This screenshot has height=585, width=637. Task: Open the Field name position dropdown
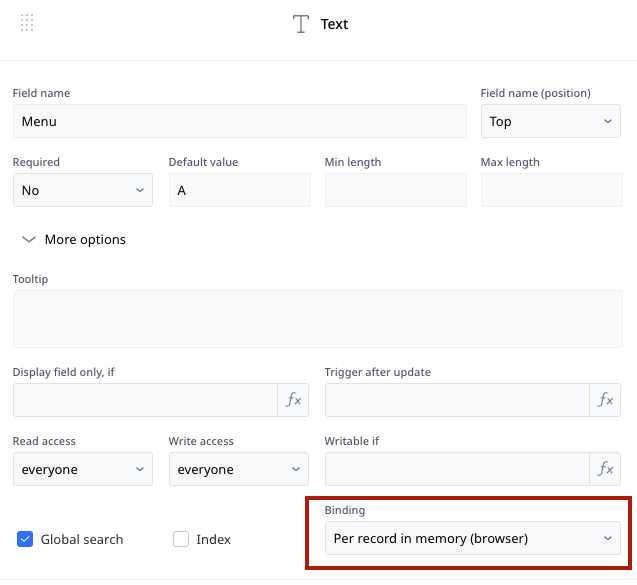[550, 121]
